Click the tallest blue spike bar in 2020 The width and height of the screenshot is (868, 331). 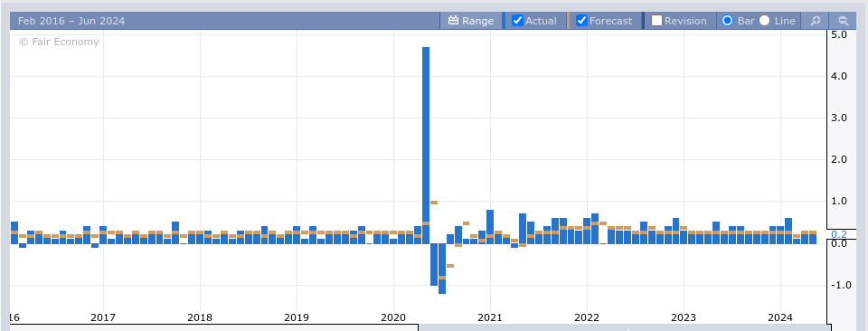(426, 145)
